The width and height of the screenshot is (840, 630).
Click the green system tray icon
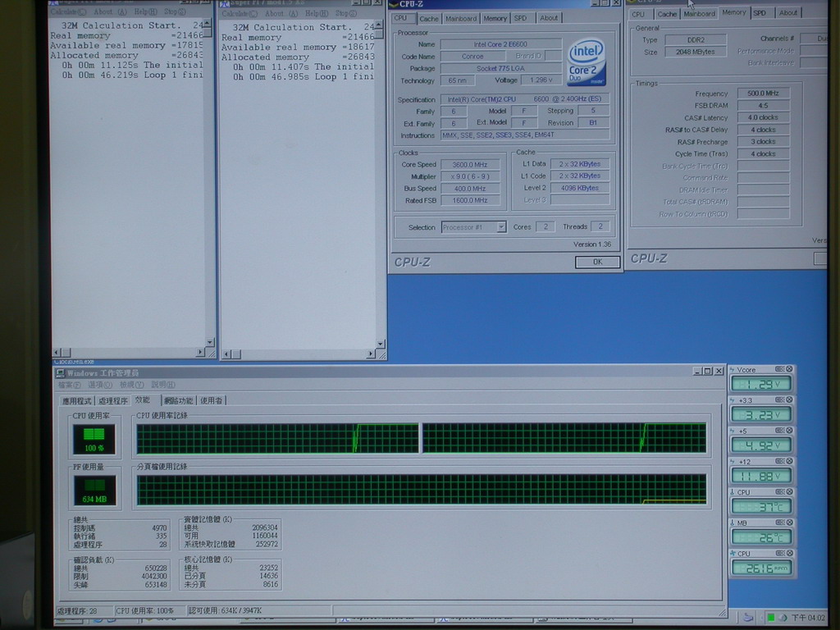point(771,618)
